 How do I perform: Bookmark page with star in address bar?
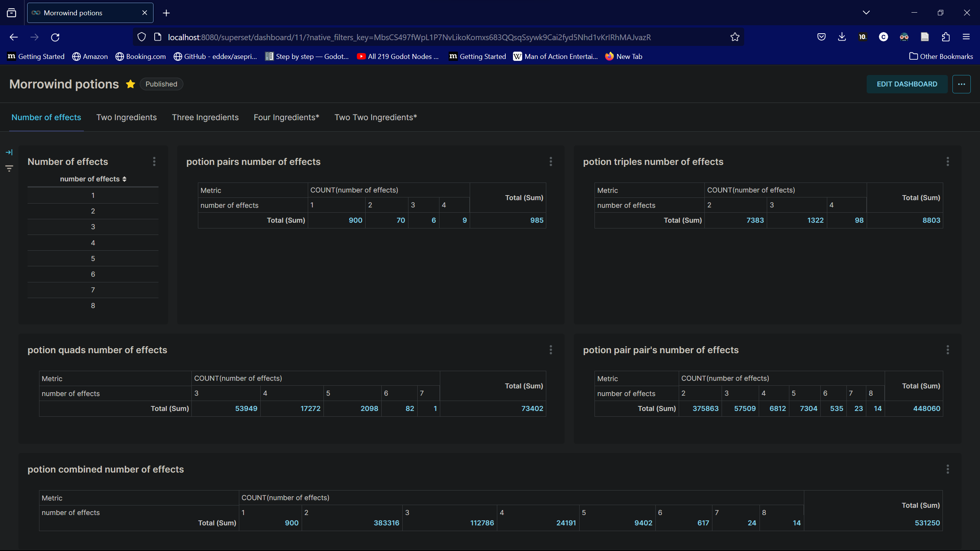pyautogui.click(x=735, y=37)
